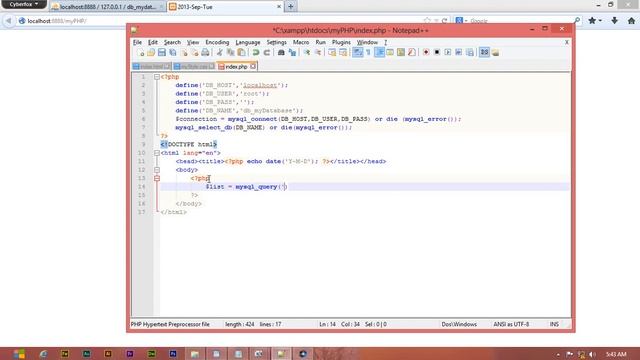The image size is (640, 360).
Task: Click the Save All toolbar icon
Action: click(x=173, y=53)
